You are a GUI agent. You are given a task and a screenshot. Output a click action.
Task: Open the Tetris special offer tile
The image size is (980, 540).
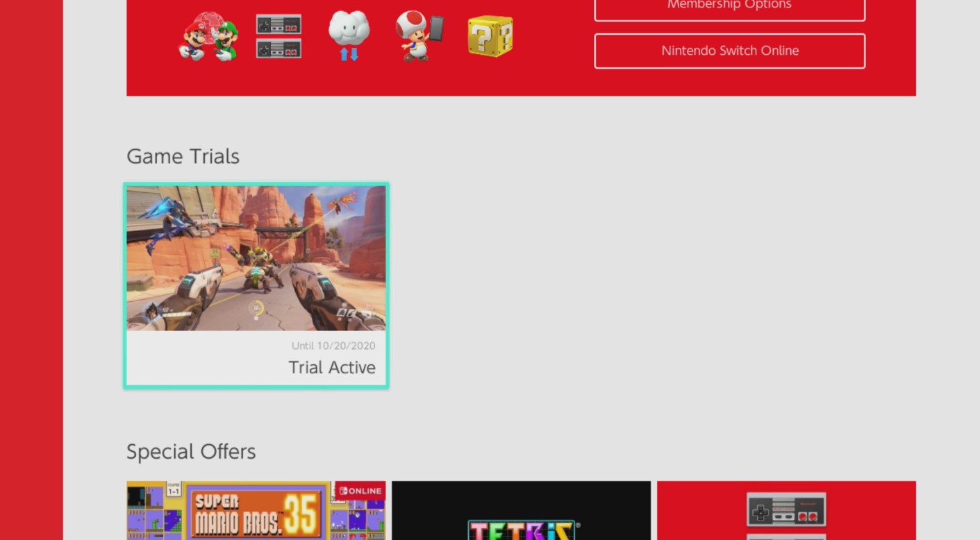[522, 510]
